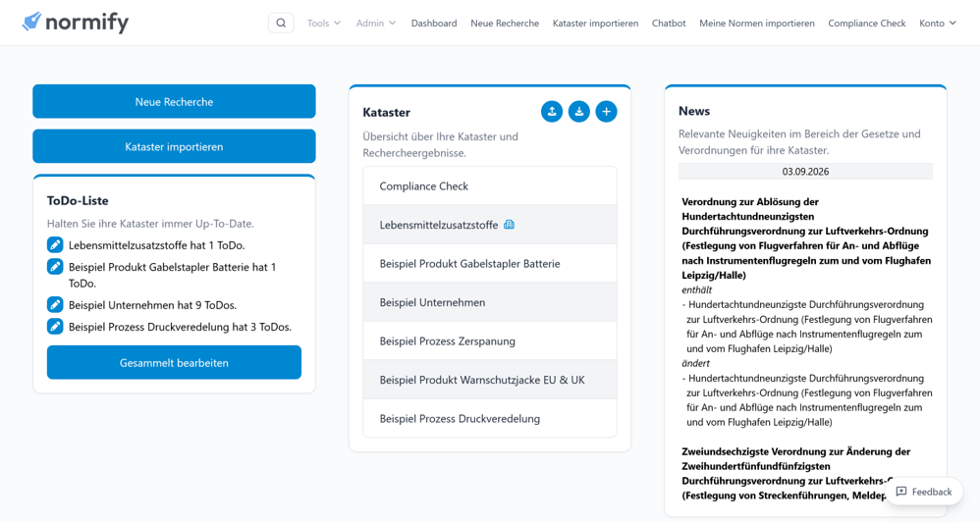Image resolution: width=980 pixels, height=522 pixels.
Task: Open Beispiel Produkt Warnschutzjacke EU & UK row
Action: 489,380
